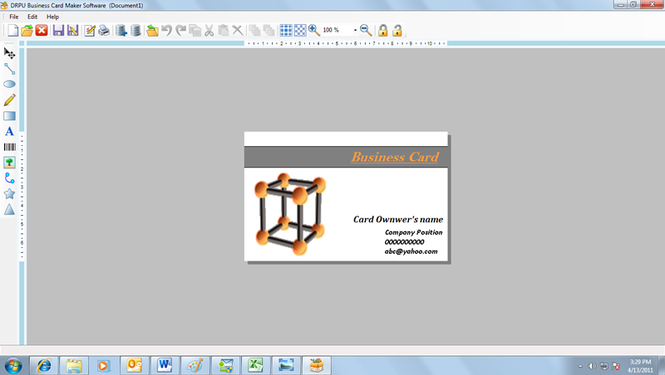
Task: Click database with blue arrow icon
Action: point(121,31)
